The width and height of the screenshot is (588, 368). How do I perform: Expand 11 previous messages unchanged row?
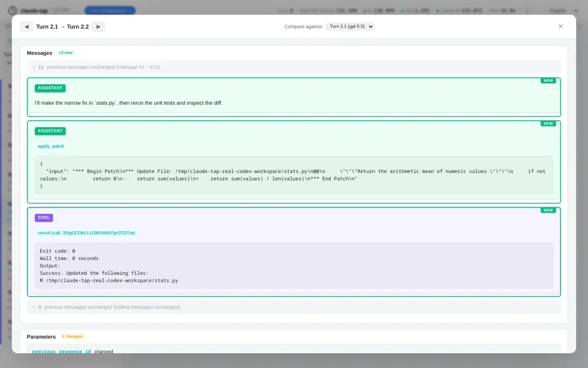(x=293, y=67)
